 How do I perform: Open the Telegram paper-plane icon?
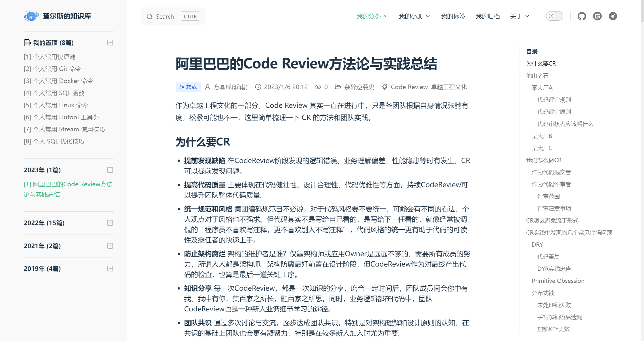point(613,16)
